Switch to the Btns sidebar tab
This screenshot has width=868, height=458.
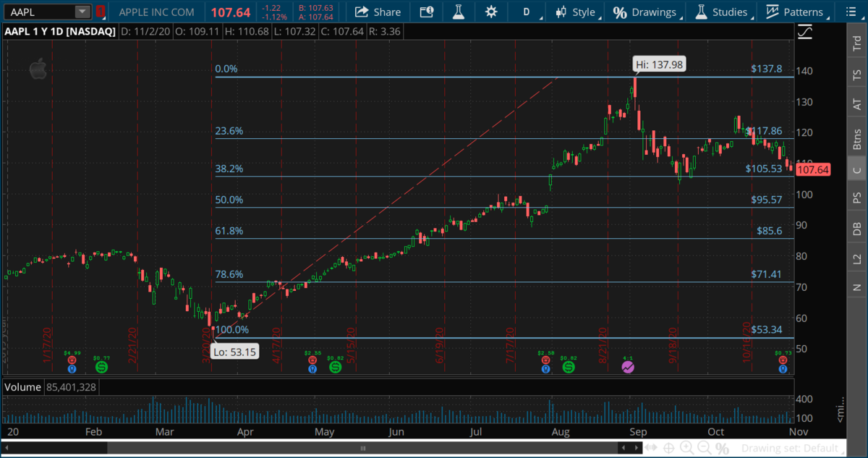[x=856, y=137]
